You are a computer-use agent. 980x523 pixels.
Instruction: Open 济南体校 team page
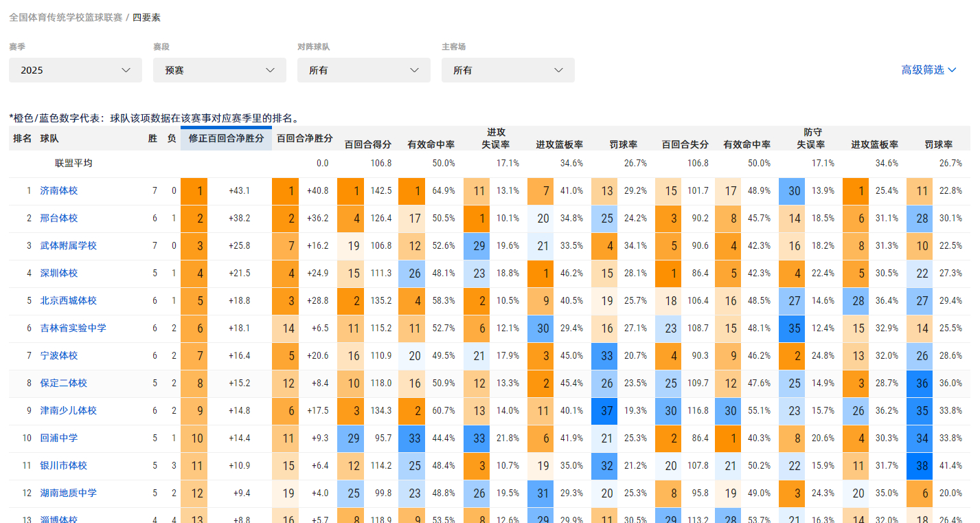click(x=59, y=191)
